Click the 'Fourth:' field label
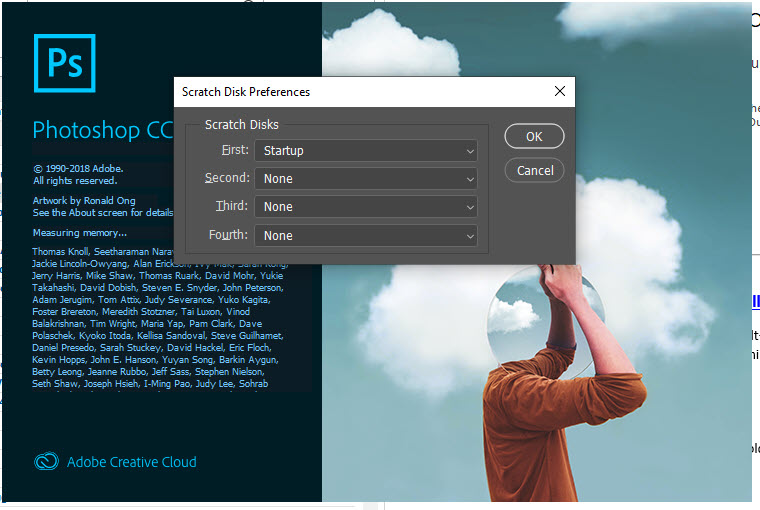Viewport: 760px width, 510px height. click(x=228, y=235)
